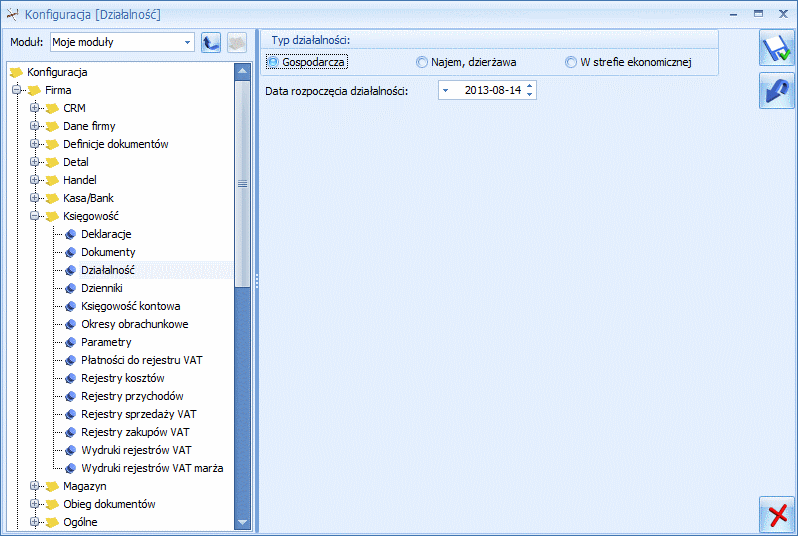This screenshot has width=798, height=536.
Task: Expand the Obieg dokumentów tree node
Action: pos(35,504)
